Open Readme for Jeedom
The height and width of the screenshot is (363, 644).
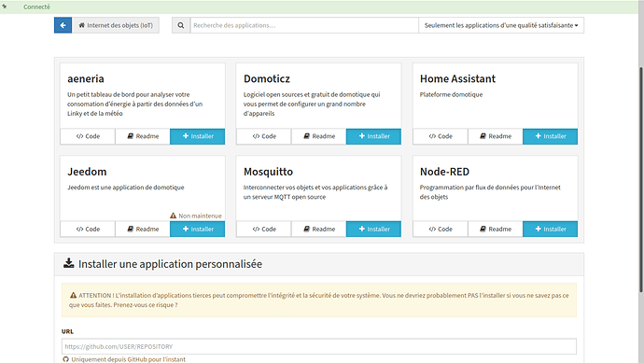coord(143,230)
